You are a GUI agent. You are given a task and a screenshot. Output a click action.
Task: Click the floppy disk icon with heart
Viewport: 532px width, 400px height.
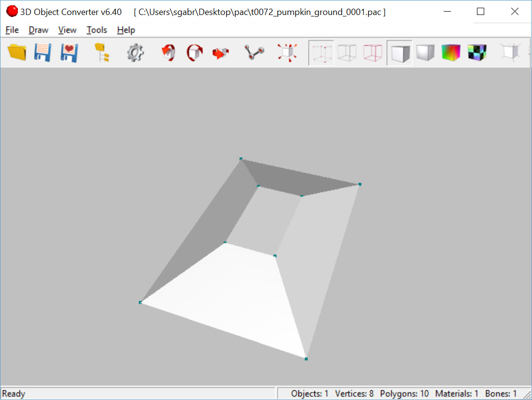pyautogui.click(x=69, y=52)
